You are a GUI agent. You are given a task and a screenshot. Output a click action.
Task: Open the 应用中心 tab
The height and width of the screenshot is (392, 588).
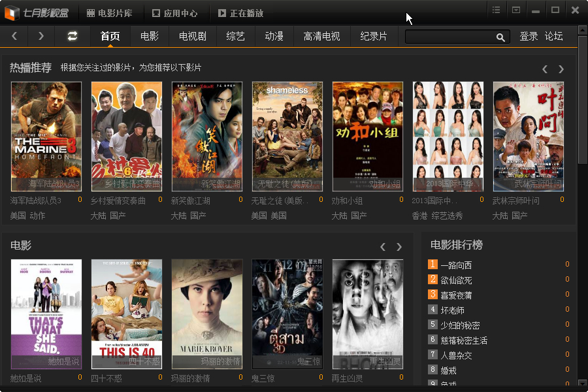tap(175, 13)
